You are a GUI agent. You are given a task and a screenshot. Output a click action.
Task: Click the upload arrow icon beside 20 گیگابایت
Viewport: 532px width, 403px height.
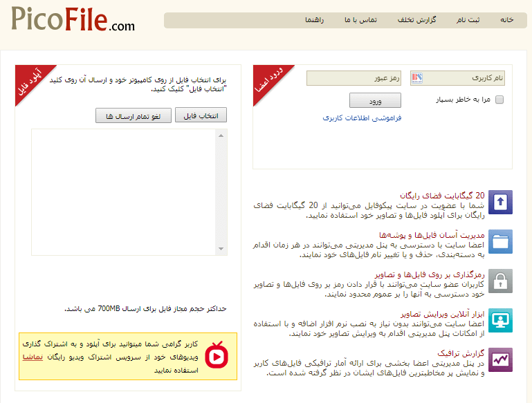[500, 203]
